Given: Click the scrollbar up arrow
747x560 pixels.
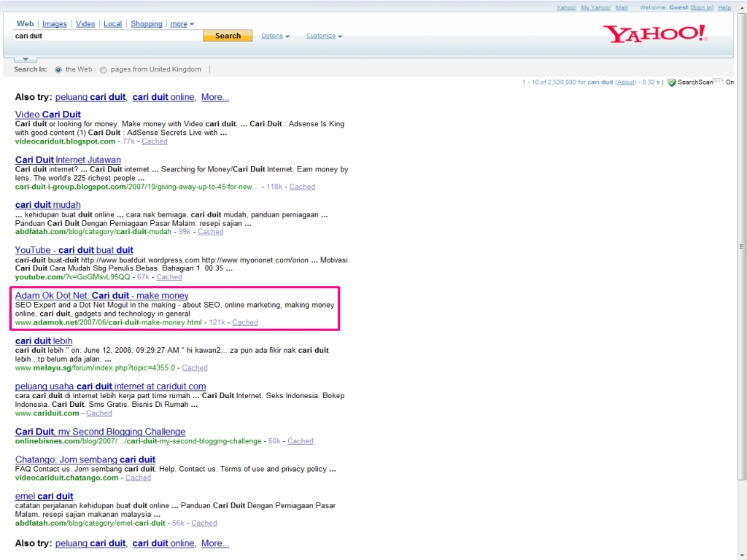Looking at the screenshot, I should pyautogui.click(x=742, y=7).
